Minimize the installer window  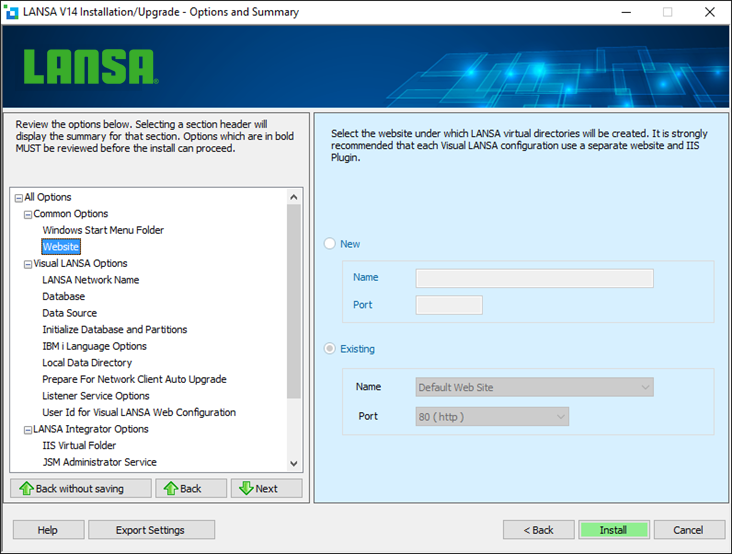626,12
